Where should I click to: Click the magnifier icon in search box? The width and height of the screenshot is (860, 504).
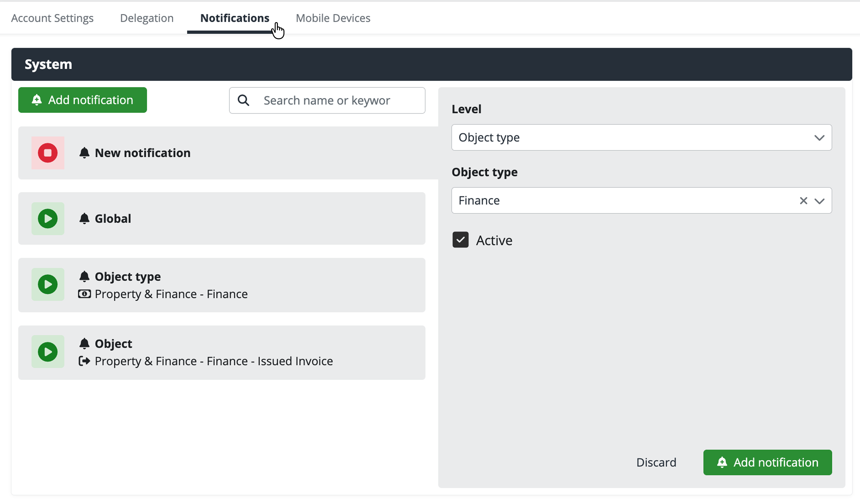pos(243,100)
